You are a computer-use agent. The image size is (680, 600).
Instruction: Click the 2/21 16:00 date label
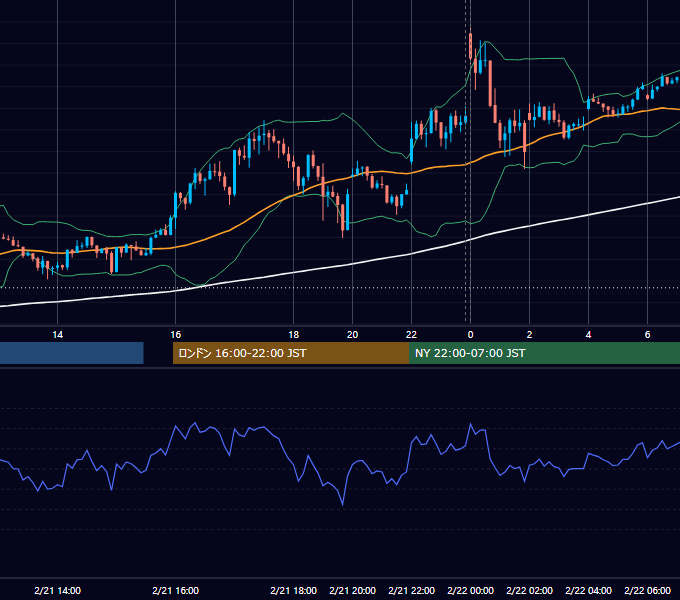(x=175, y=590)
